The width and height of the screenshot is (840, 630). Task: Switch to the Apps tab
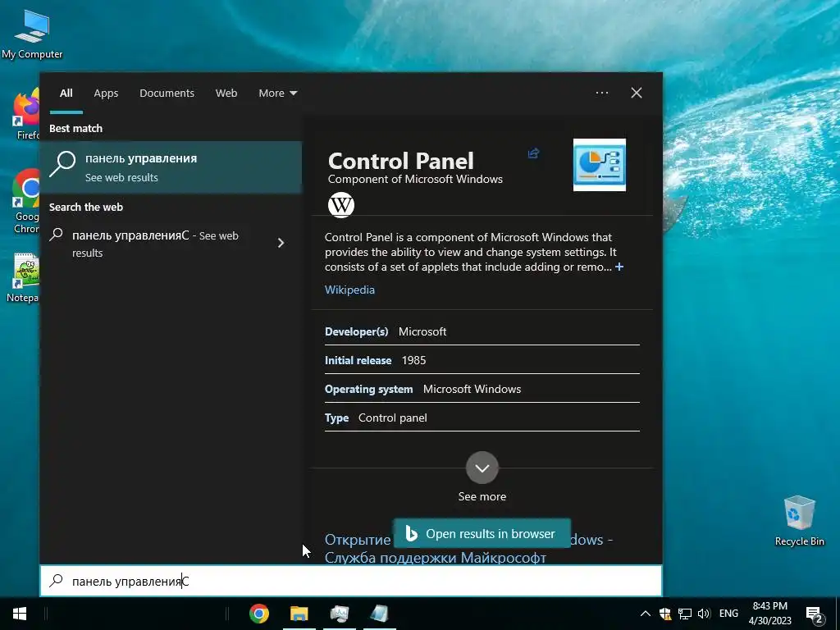(x=106, y=93)
